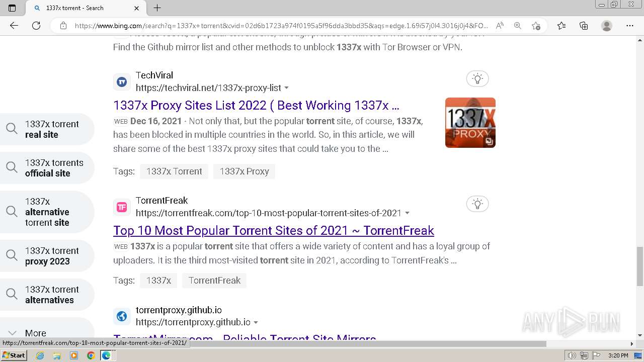This screenshot has height=362, width=644.
Task: Select the 1337x Proxy tag
Action: pyautogui.click(x=244, y=171)
